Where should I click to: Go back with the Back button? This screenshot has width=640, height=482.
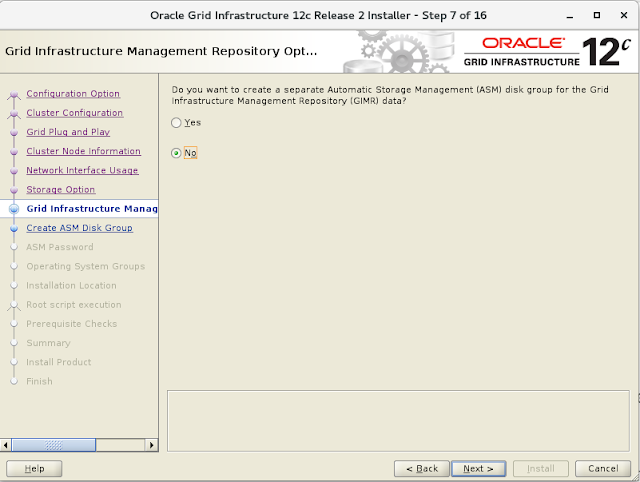click(x=422, y=469)
